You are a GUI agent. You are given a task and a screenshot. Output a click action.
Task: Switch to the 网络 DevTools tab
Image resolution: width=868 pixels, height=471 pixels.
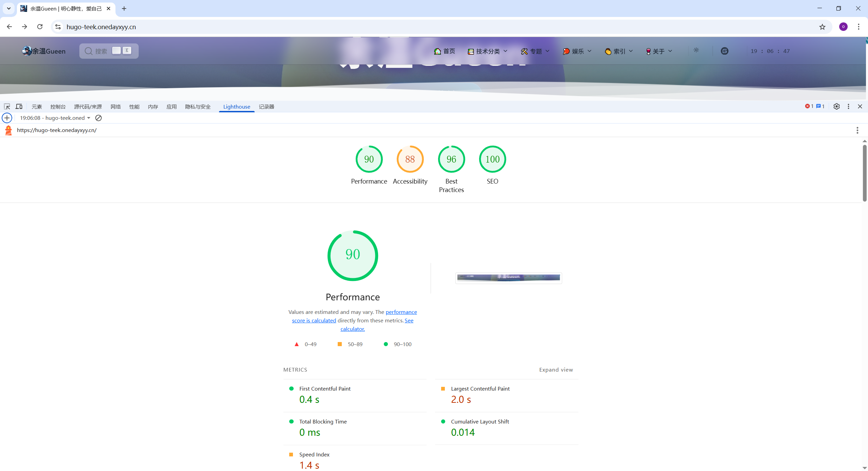(115, 107)
